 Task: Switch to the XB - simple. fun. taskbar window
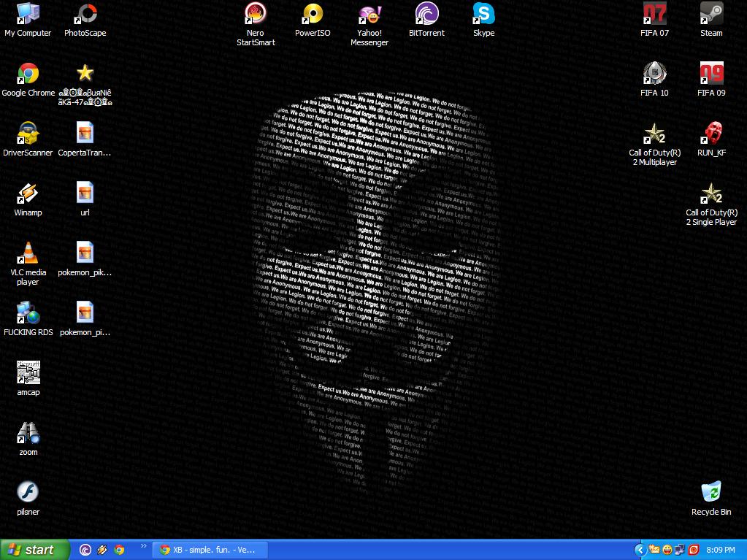click(x=210, y=550)
